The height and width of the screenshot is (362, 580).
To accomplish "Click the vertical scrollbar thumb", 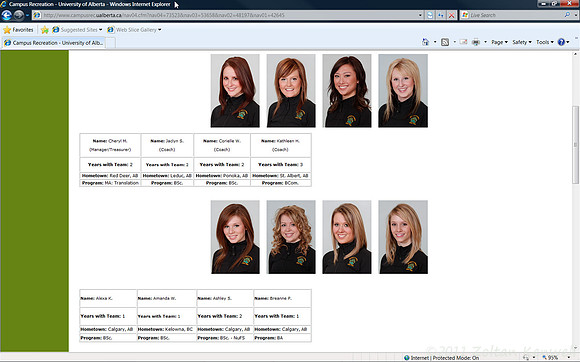I will (x=575, y=145).
